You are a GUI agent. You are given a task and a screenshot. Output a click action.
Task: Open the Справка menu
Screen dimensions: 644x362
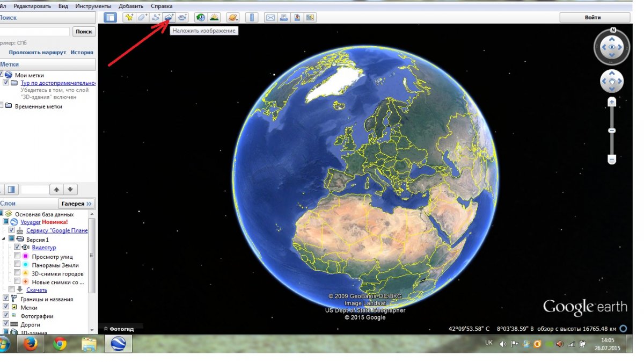click(162, 6)
